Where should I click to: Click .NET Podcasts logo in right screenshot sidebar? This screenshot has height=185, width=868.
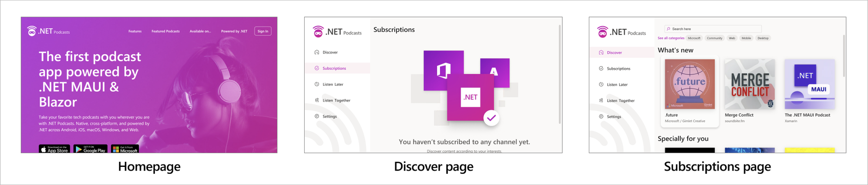click(x=621, y=32)
